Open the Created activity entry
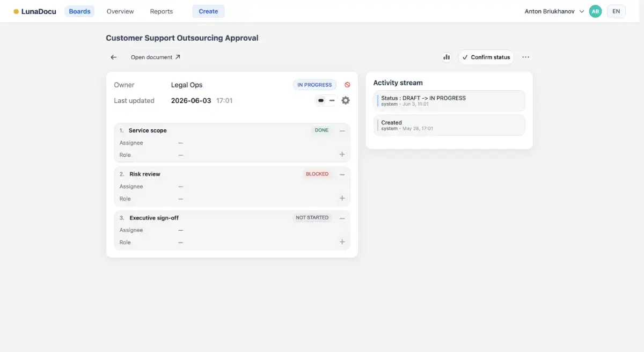This screenshot has width=644, height=352. coord(449,125)
